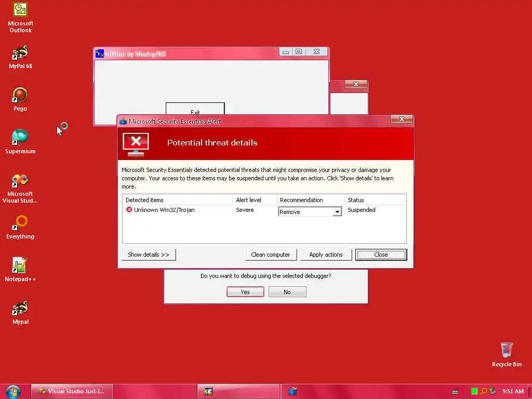Select the unnamed taskbar window with icon

(x=238, y=391)
